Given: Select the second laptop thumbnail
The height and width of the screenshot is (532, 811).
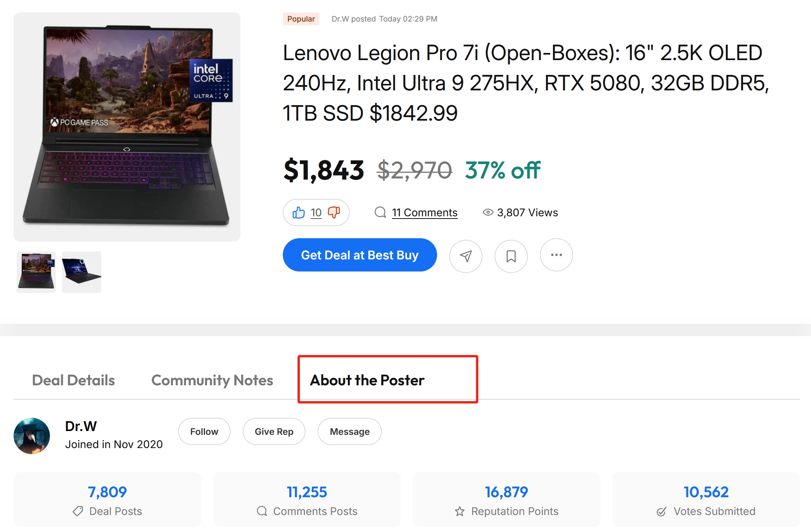Looking at the screenshot, I should 82,272.
